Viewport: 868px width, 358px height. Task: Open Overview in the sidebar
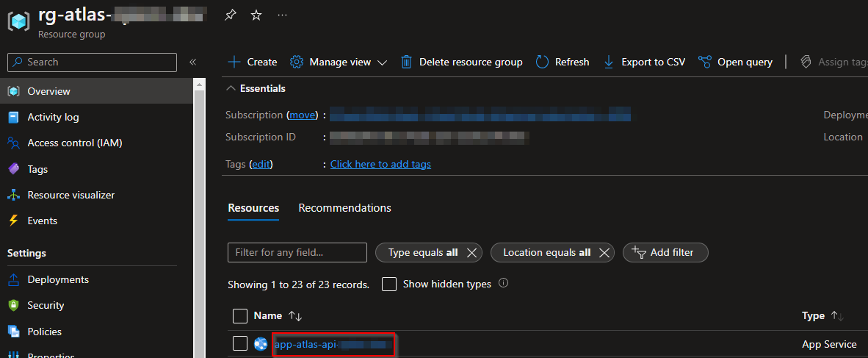97,91
